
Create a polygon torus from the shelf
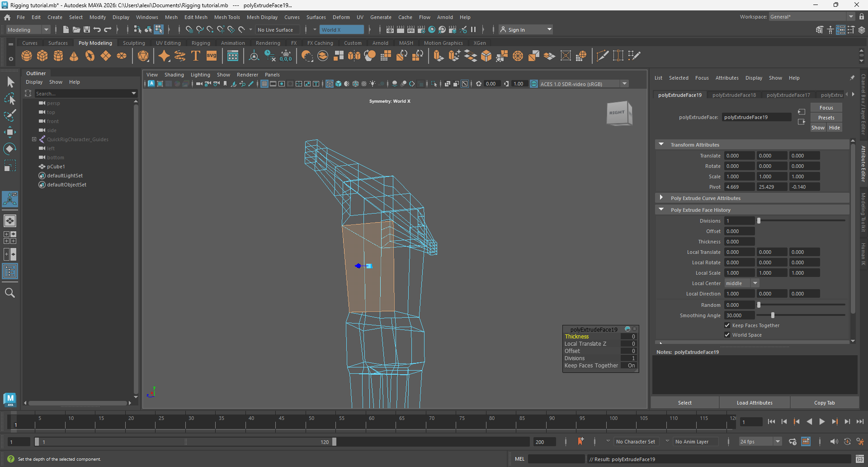pyautogui.click(x=90, y=56)
